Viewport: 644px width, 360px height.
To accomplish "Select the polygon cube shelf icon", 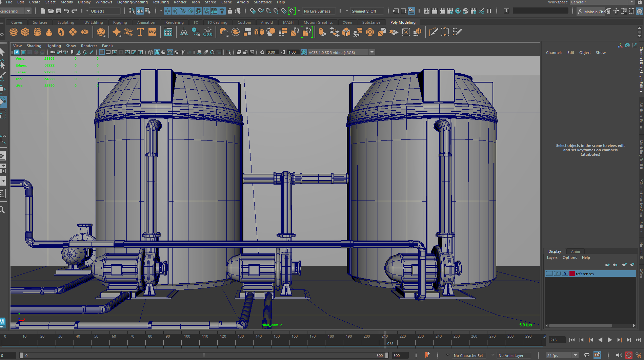I will pyautogui.click(x=25, y=32).
